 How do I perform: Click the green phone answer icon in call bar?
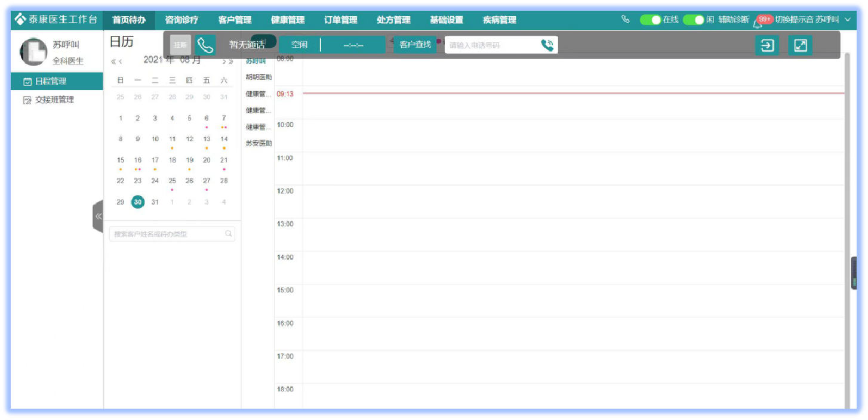(x=205, y=45)
